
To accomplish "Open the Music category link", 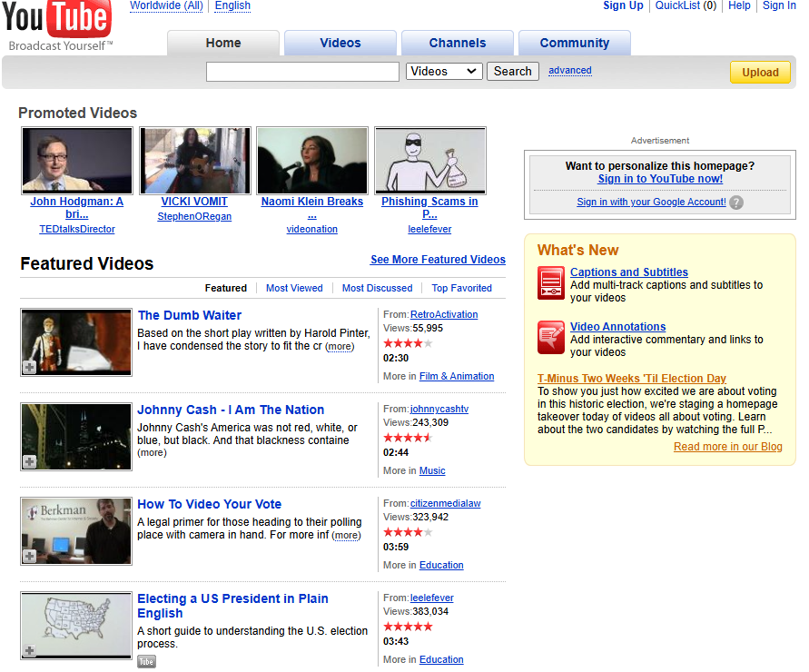I will click(x=432, y=470).
